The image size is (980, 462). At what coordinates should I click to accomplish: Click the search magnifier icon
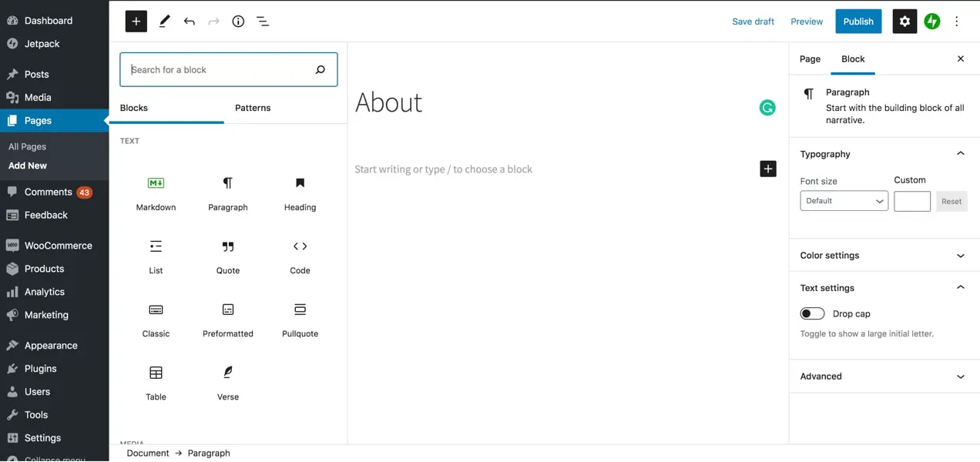(321, 70)
